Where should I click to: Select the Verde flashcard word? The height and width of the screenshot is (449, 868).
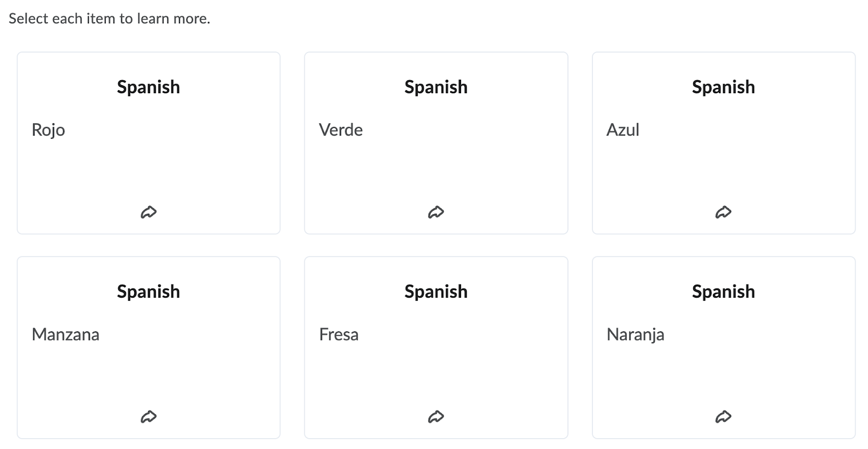(341, 130)
